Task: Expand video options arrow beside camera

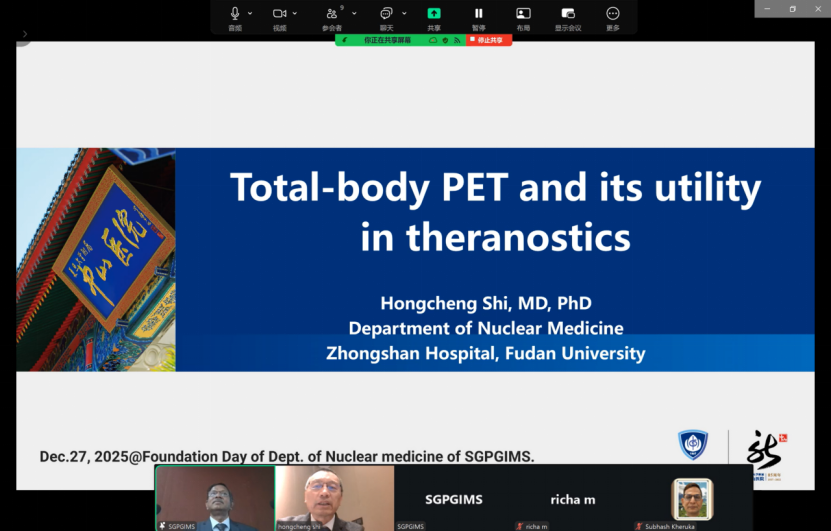Action: pyautogui.click(x=295, y=13)
